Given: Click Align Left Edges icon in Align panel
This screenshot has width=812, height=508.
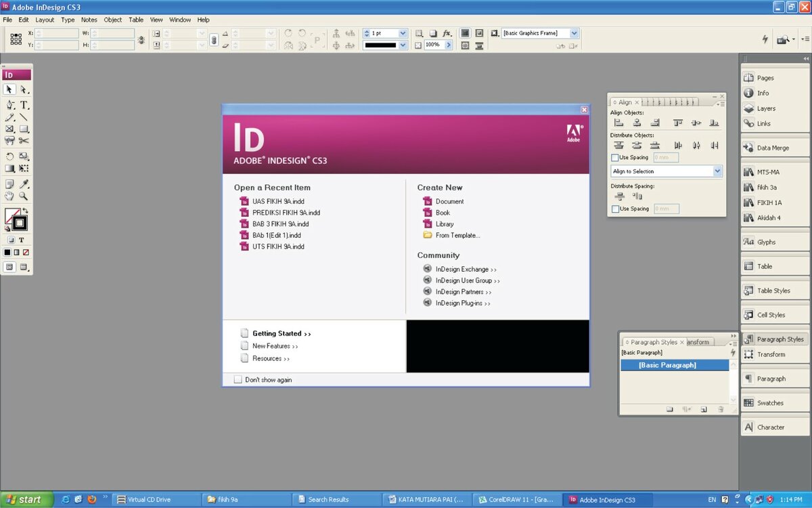Looking at the screenshot, I should tap(618, 123).
